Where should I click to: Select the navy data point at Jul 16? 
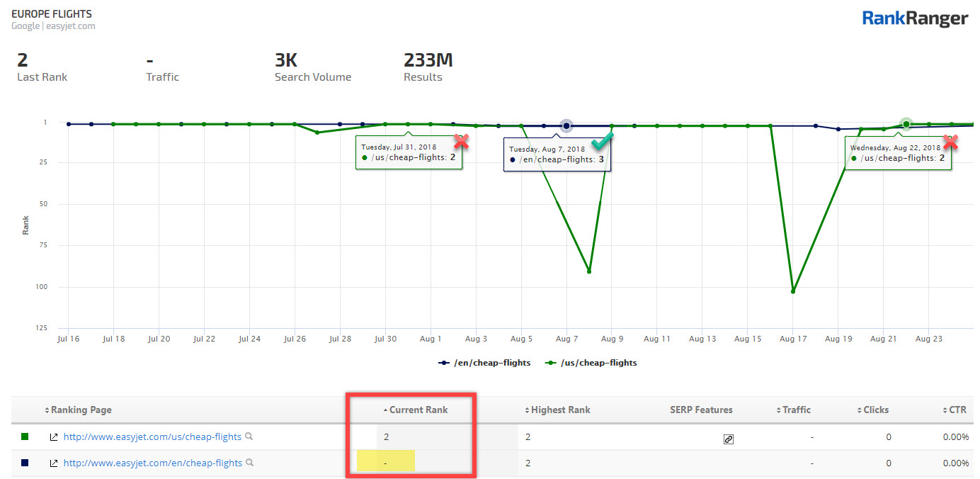tap(69, 124)
